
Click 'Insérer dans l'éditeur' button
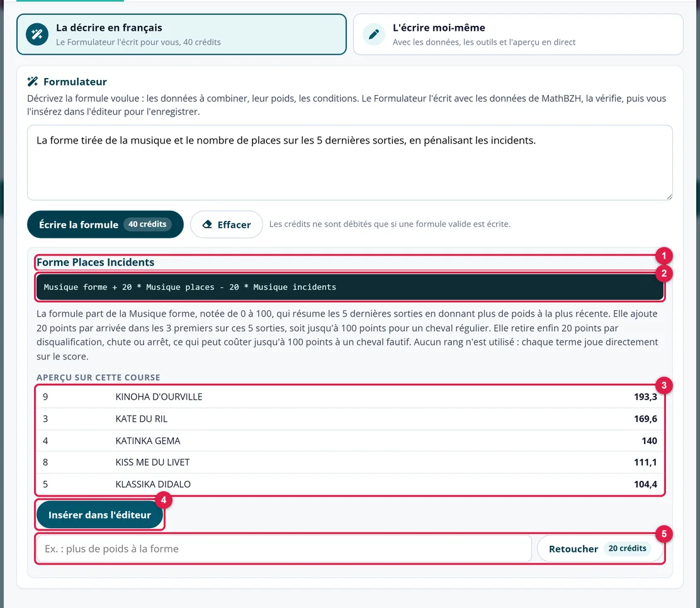click(99, 515)
